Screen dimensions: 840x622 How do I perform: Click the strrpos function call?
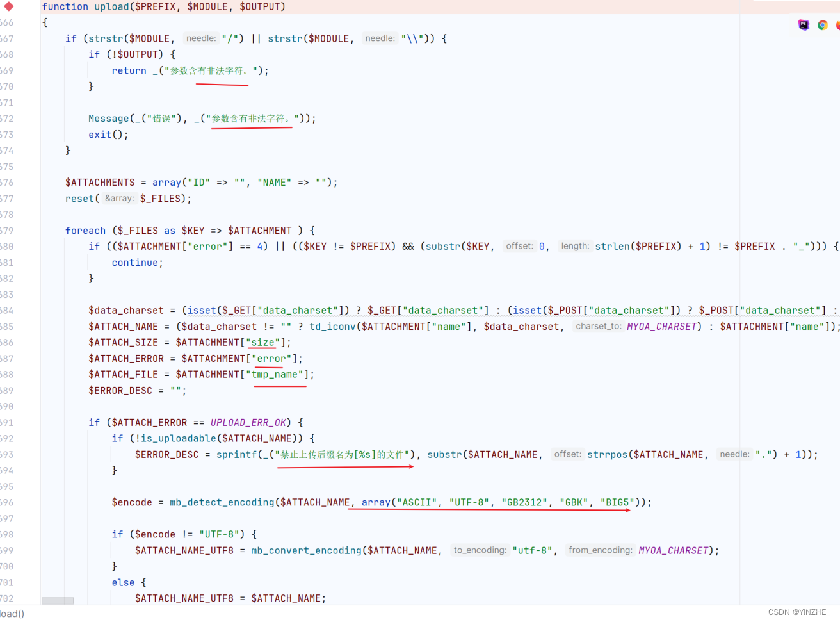pyautogui.click(x=608, y=455)
